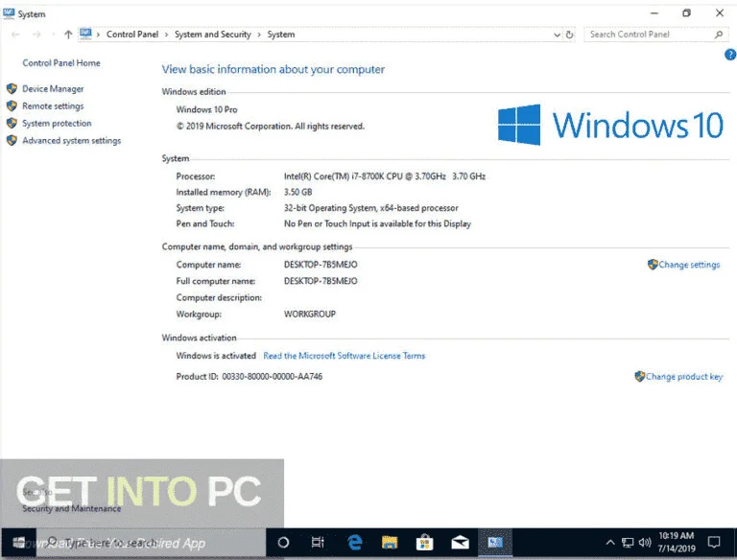Click shield icon beside Change product key
This screenshot has width=737, height=560.
pos(640,376)
